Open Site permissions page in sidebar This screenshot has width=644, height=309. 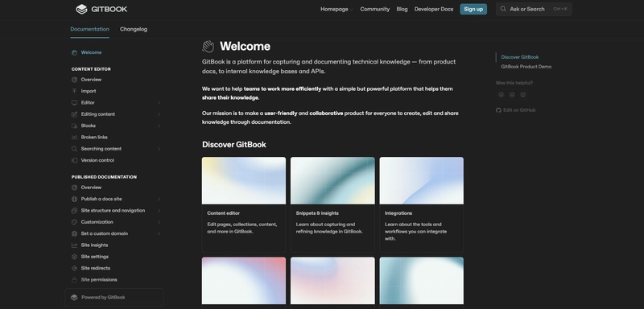click(99, 280)
